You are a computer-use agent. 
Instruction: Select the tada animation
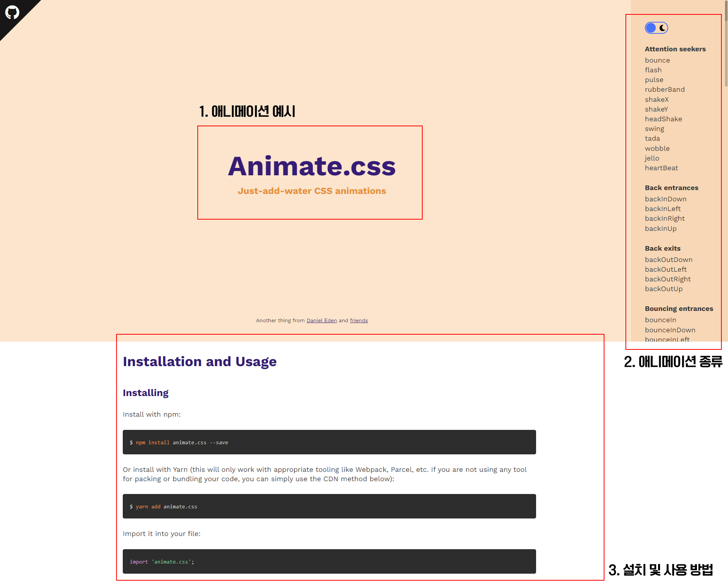(x=652, y=138)
